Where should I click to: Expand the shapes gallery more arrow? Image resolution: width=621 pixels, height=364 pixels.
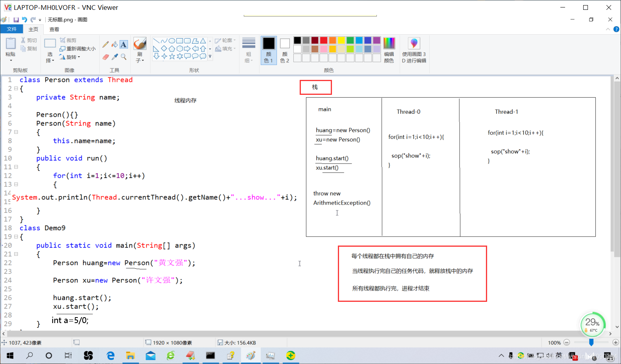tap(210, 56)
